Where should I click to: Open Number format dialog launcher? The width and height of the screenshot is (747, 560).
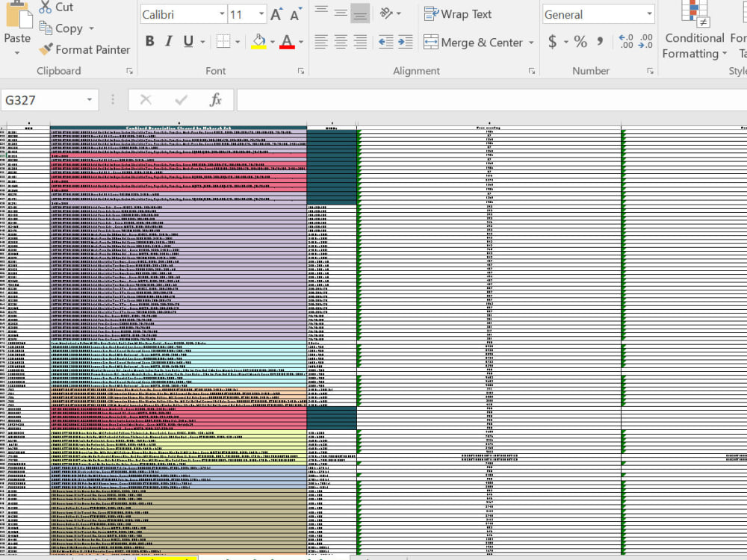[x=650, y=71]
